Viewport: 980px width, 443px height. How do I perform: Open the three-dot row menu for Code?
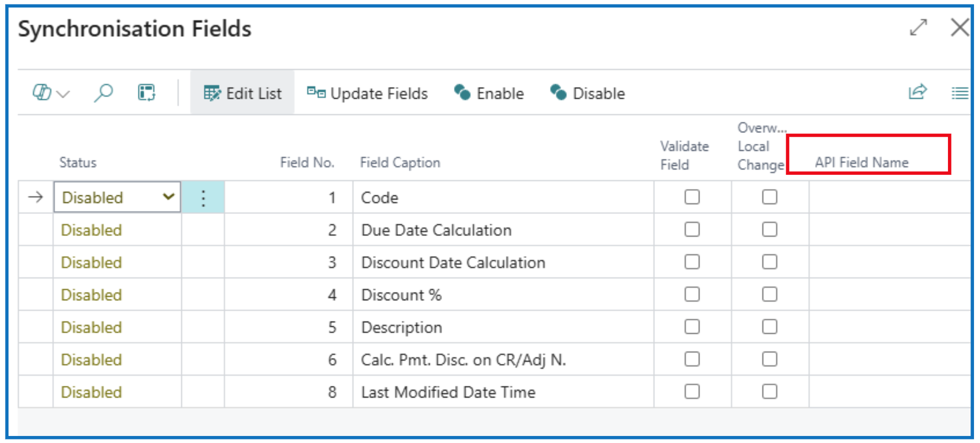pyautogui.click(x=203, y=198)
